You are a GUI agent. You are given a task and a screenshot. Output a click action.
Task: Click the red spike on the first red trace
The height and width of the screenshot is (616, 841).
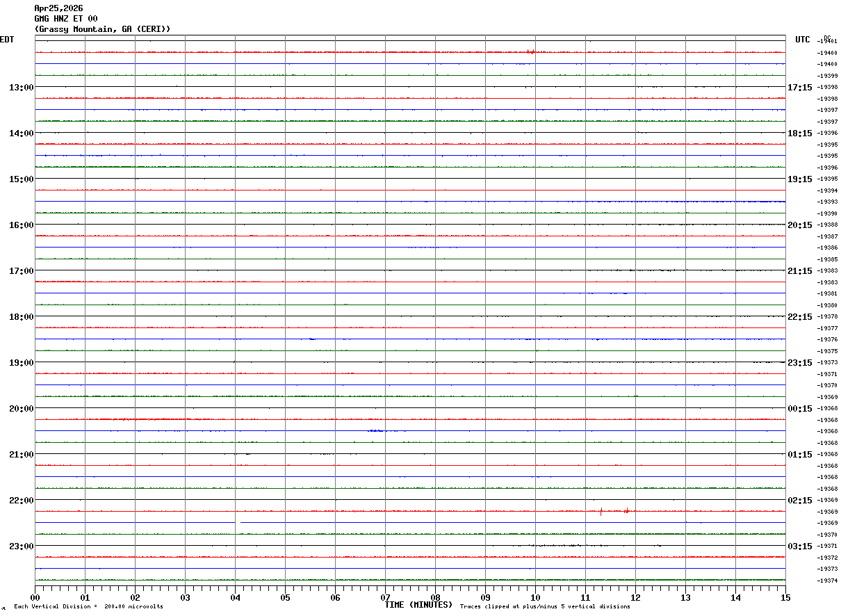tap(530, 51)
